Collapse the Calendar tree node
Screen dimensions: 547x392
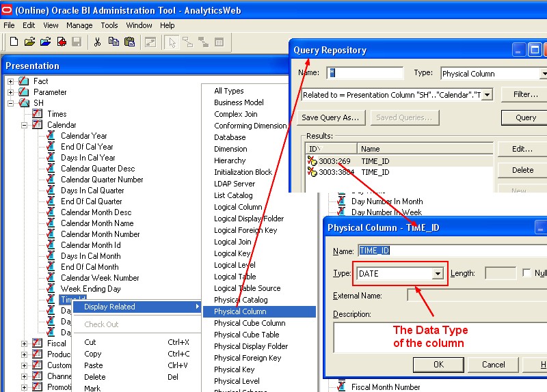click(24, 125)
